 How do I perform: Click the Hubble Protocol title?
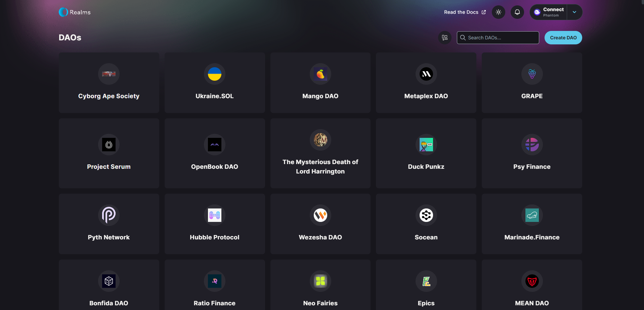(x=215, y=237)
